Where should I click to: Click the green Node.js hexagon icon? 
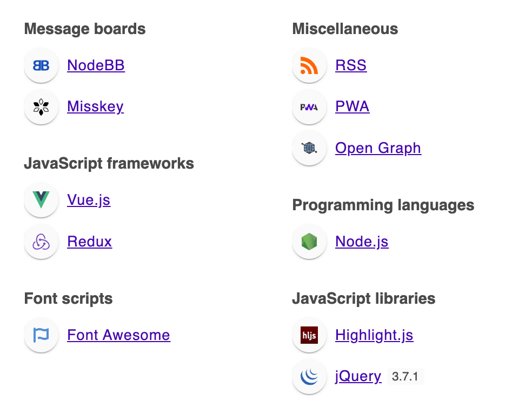[x=309, y=242]
